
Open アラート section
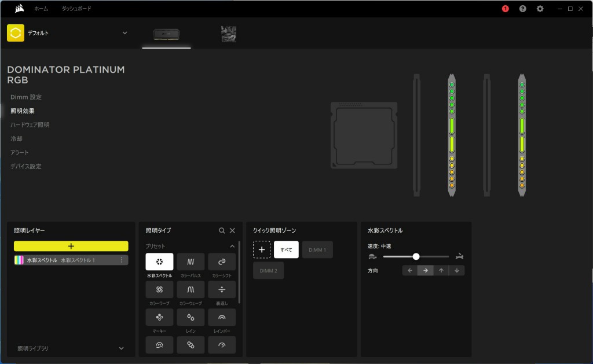point(19,152)
